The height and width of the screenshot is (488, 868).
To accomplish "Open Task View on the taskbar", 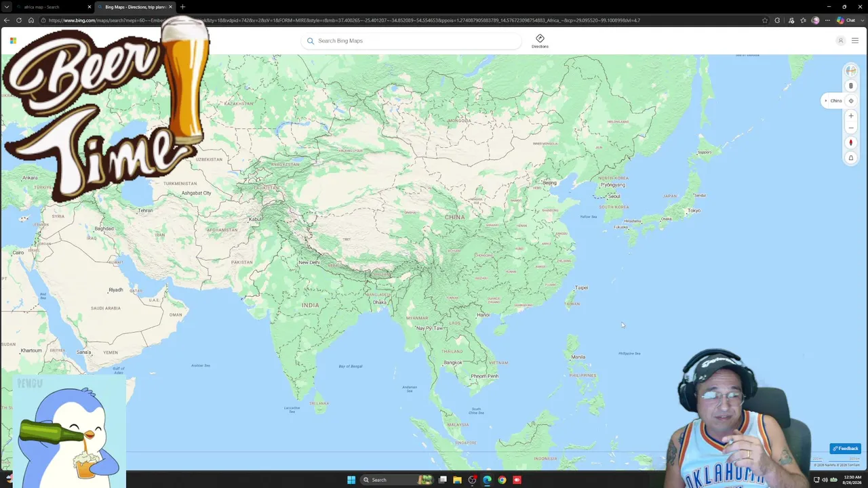I will click(443, 480).
